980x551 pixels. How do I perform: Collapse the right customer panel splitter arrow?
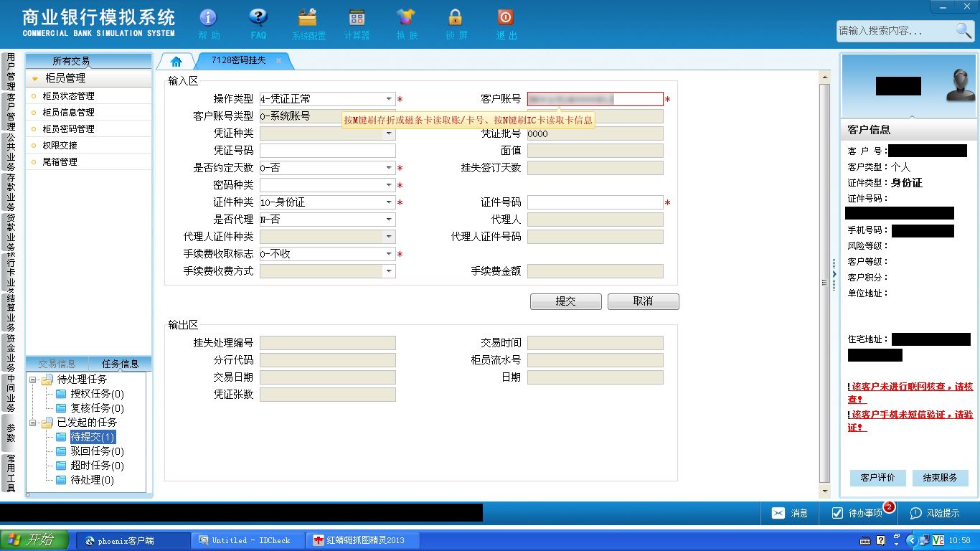point(834,275)
